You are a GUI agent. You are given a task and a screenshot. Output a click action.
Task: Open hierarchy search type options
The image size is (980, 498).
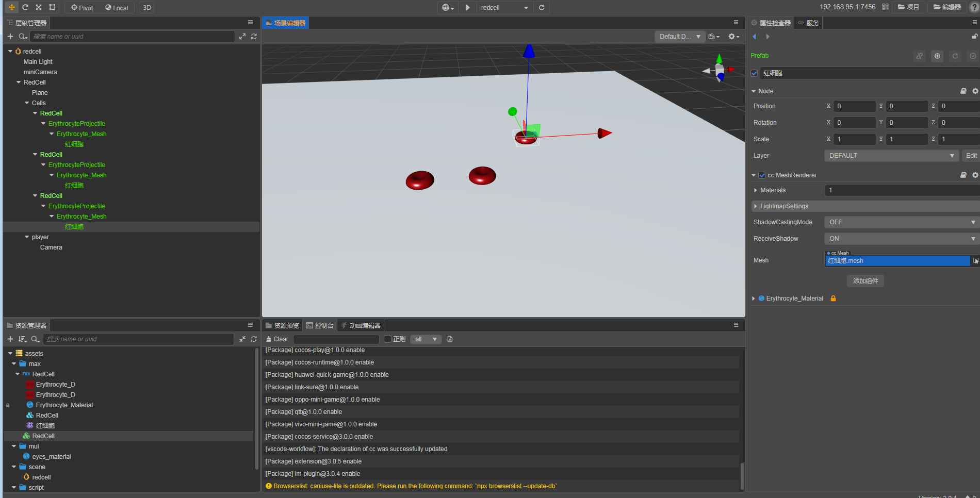(x=23, y=37)
